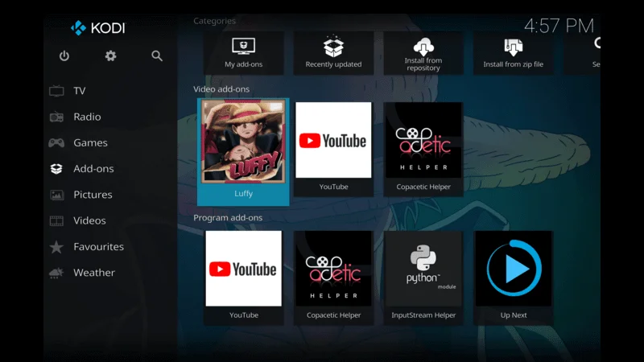Open the Up Next program add-on
This screenshot has width=644, height=362.
[514, 275]
